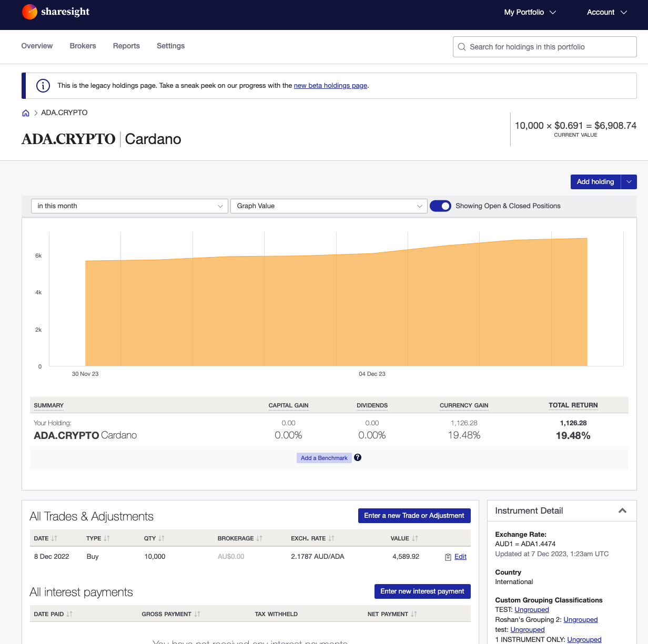Click the edit clipboard icon in the trade row
648x644 pixels.
tap(448, 557)
